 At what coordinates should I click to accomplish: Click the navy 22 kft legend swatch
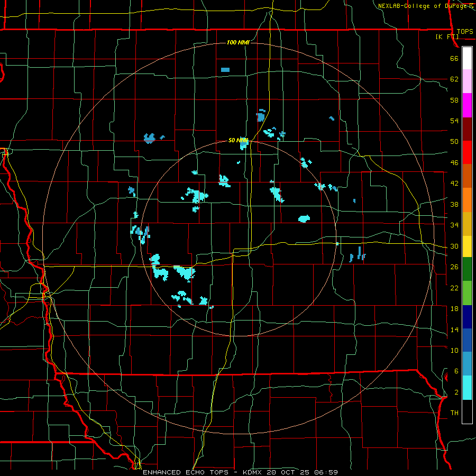click(467, 317)
